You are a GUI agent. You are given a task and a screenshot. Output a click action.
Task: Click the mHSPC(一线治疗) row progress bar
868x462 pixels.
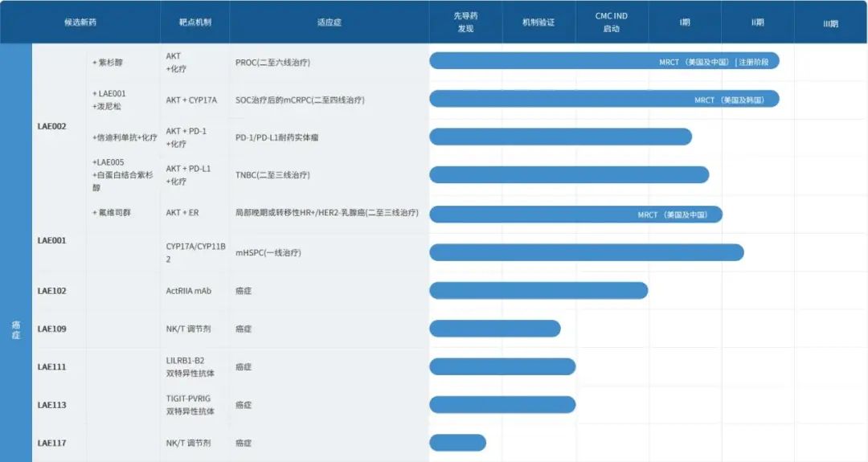tap(586, 252)
